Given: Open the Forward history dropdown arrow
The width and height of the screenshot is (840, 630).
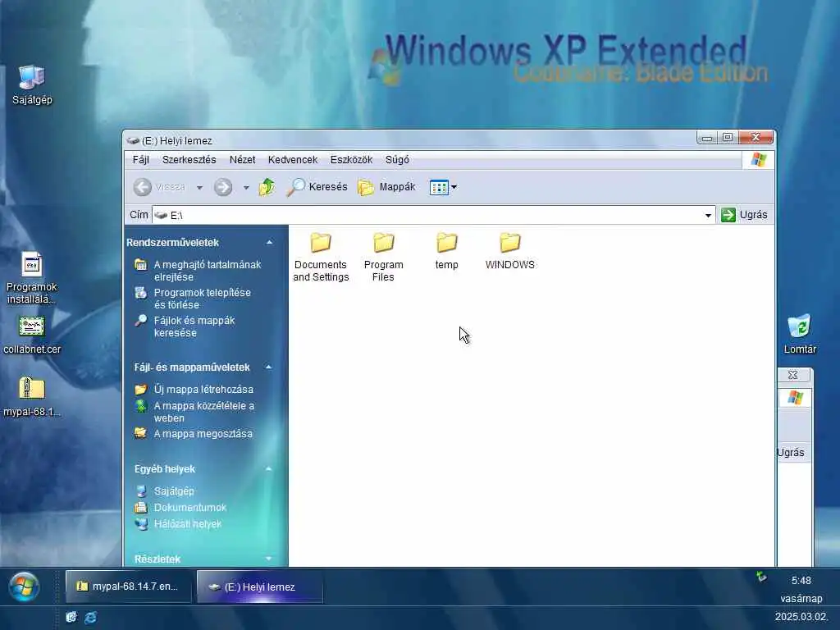Looking at the screenshot, I should pyautogui.click(x=246, y=188).
